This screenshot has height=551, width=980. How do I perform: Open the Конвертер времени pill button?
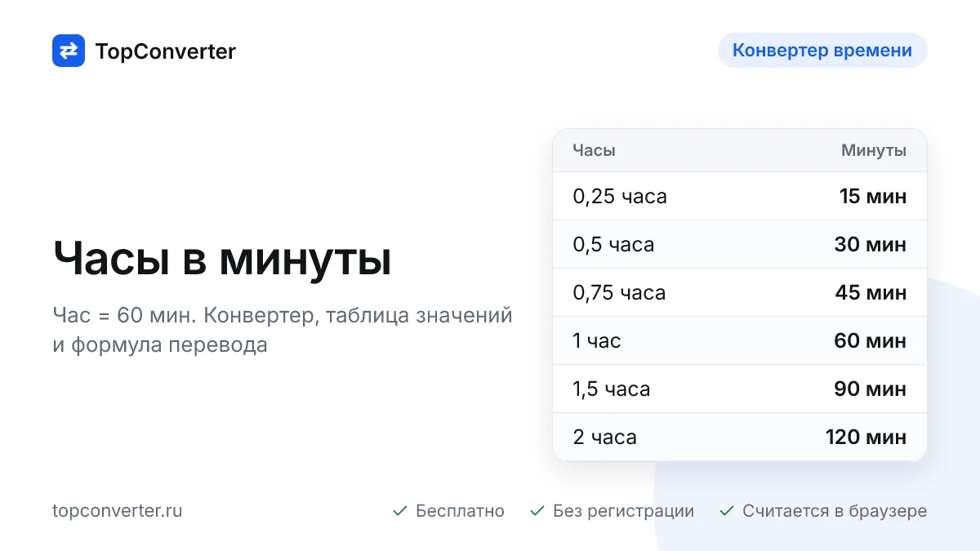click(x=822, y=50)
